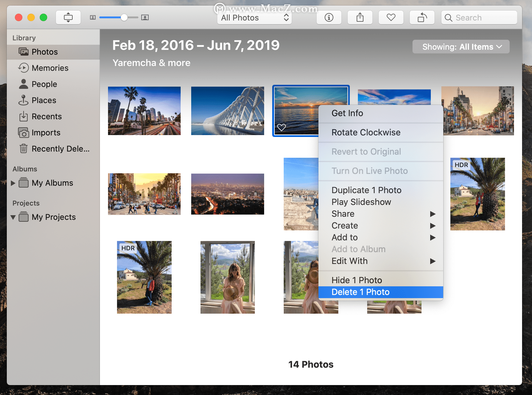Choose Delete 1 Photo menu item
532x395 pixels.
381,292
